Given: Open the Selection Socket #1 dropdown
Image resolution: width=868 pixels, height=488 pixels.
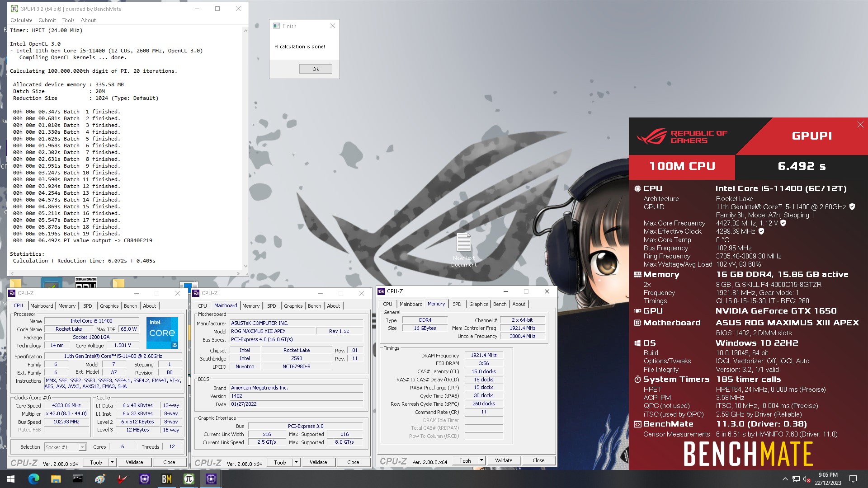Looking at the screenshot, I should coord(66,447).
